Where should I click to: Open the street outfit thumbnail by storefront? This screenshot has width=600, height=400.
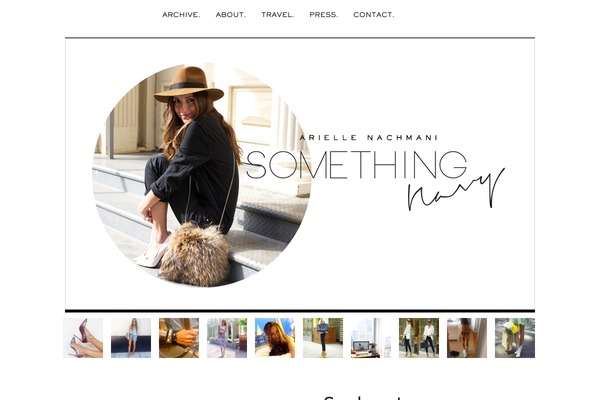227,338
